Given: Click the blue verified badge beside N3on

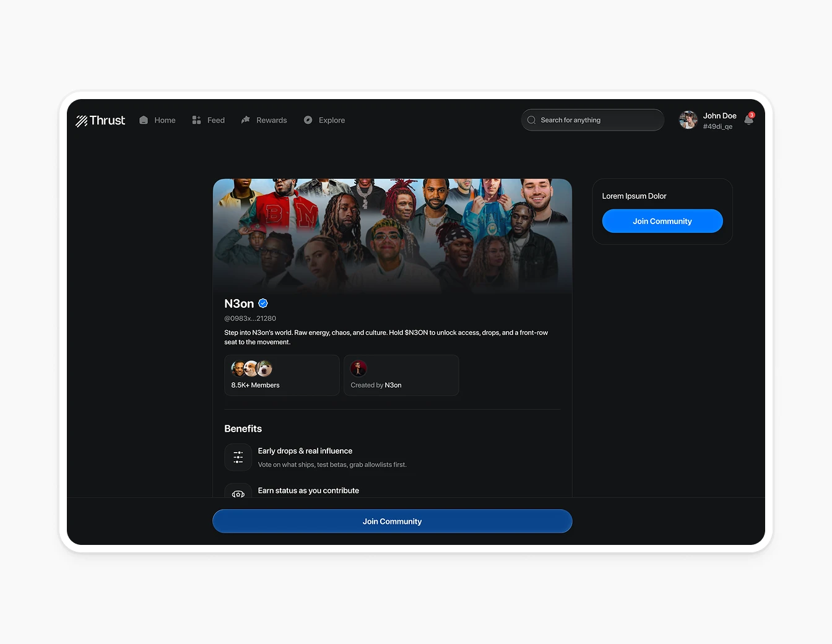Looking at the screenshot, I should coord(263,303).
